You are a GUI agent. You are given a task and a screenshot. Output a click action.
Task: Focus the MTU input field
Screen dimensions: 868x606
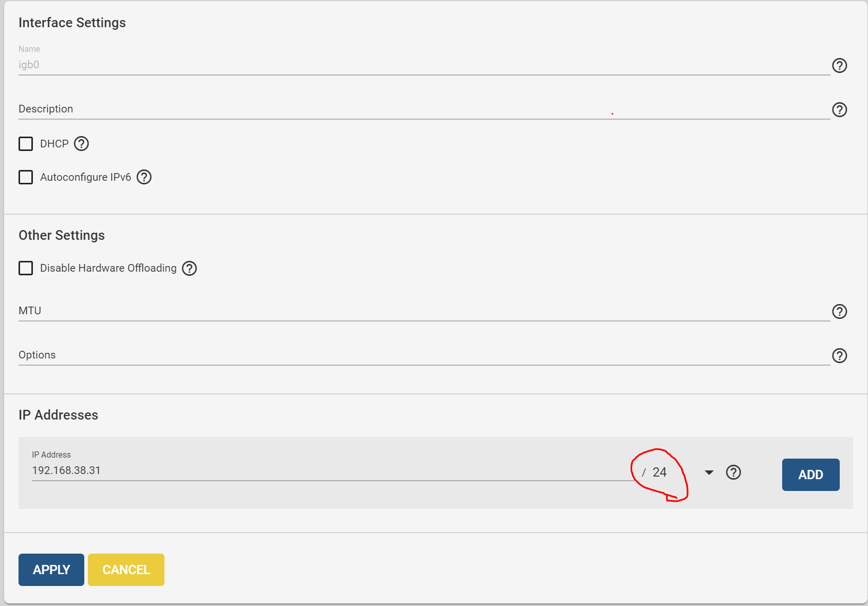pyautogui.click(x=424, y=311)
